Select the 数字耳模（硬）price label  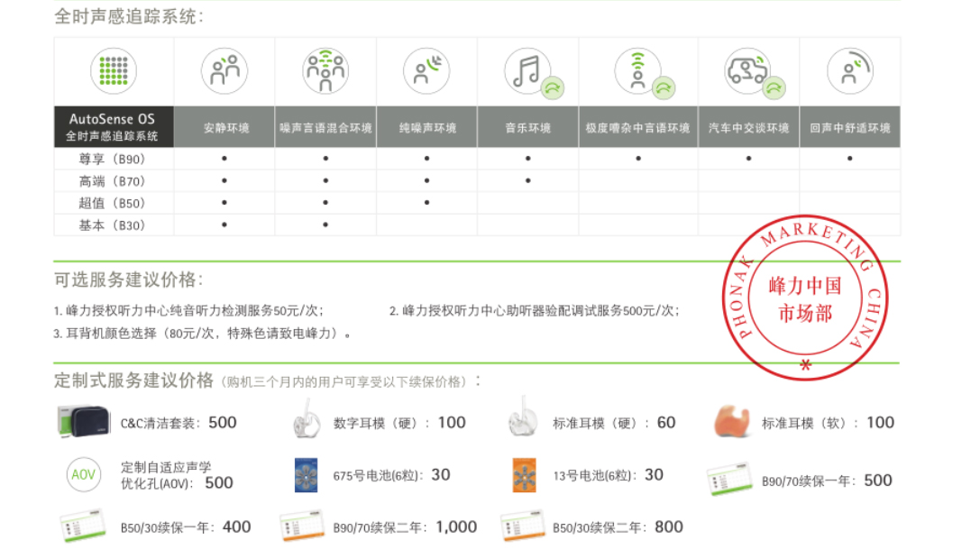pos(399,423)
